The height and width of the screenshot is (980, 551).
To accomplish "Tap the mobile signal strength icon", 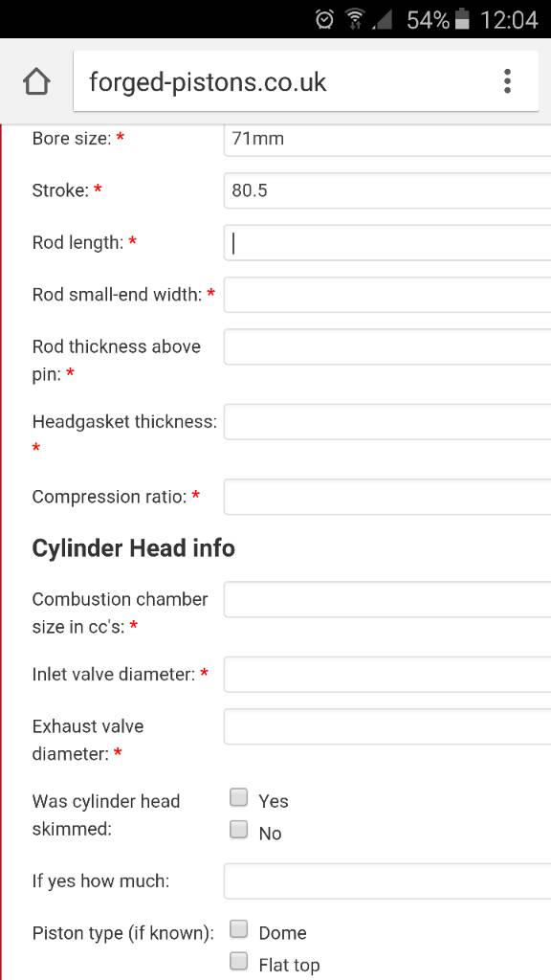I will (383, 20).
